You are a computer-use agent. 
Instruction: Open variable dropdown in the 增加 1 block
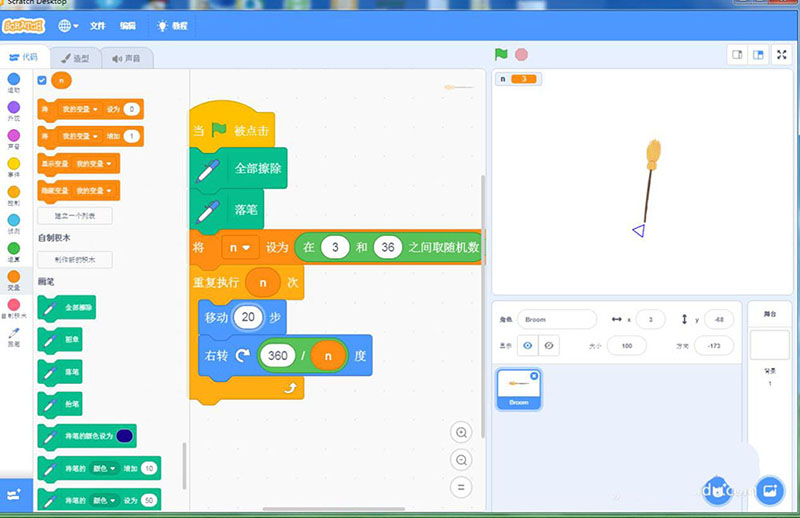pyautogui.click(x=79, y=136)
